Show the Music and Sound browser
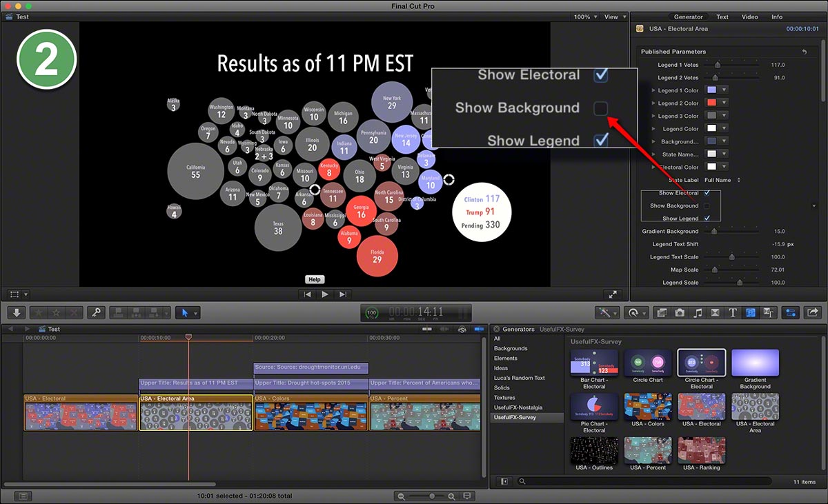 [x=698, y=313]
